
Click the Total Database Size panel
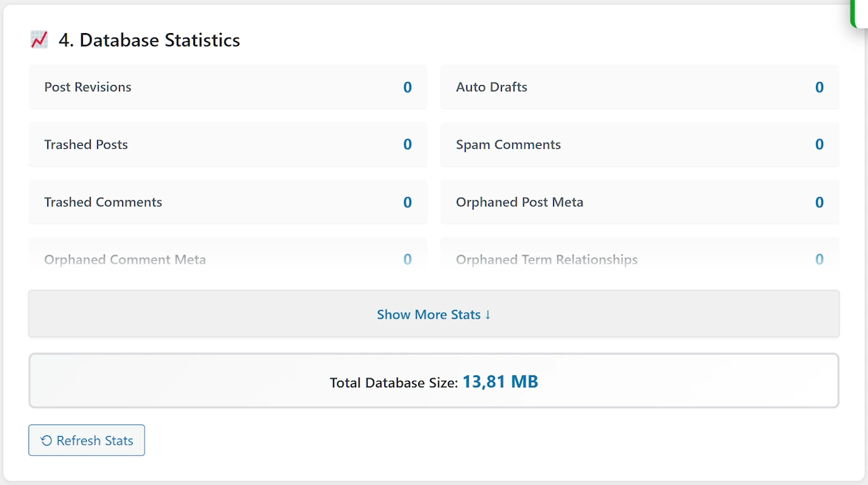click(433, 382)
